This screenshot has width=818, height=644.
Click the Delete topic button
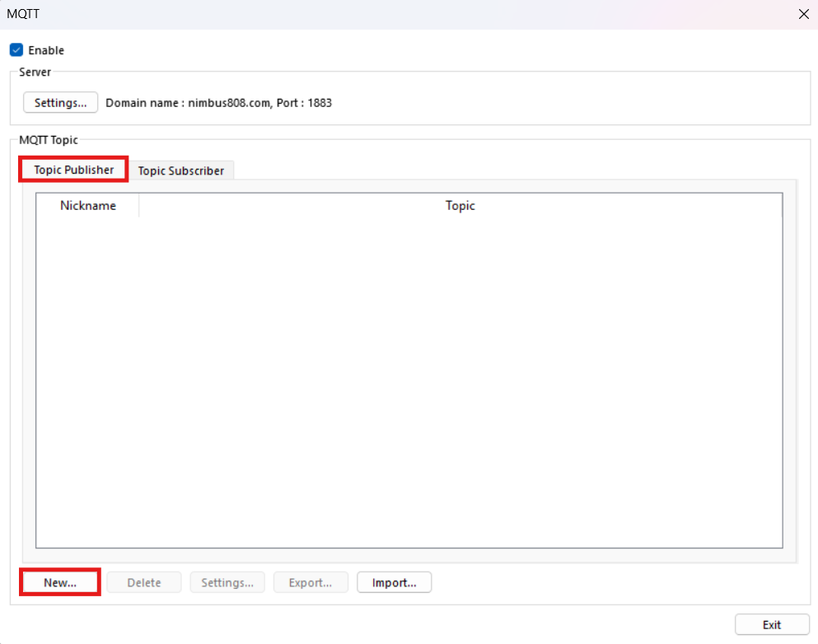143,582
